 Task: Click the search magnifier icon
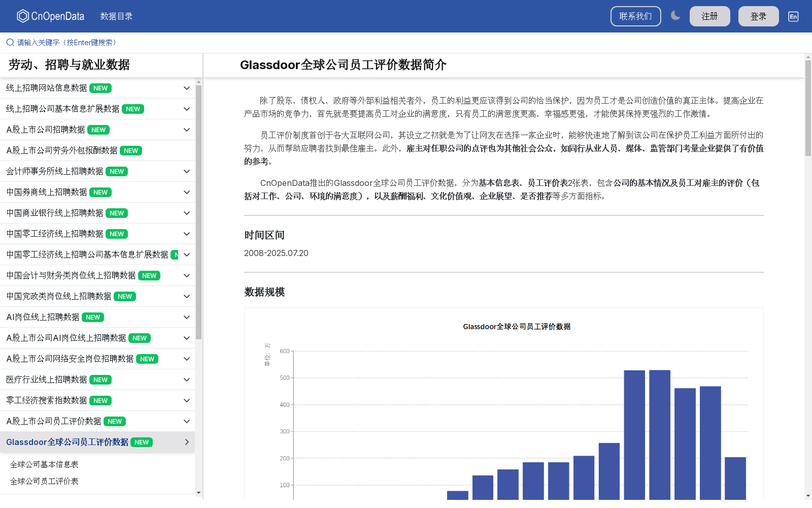[10, 42]
